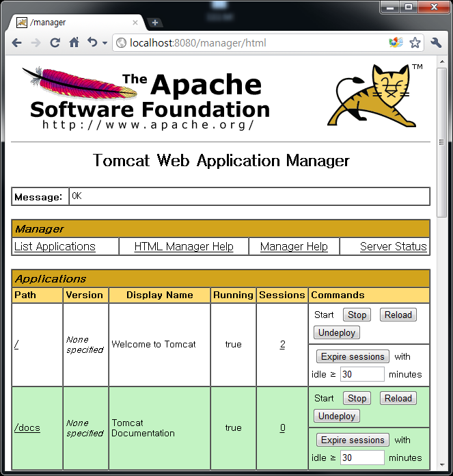Viewport: 453px width, 476px height.
Task: Open the wrench settings menu
Action: coord(436,42)
